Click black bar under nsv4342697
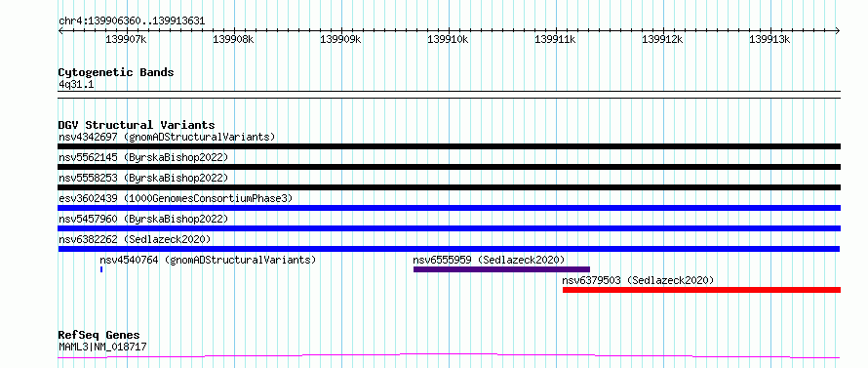The image size is (868, 368). pyautogui.click(x=449, y=146)
